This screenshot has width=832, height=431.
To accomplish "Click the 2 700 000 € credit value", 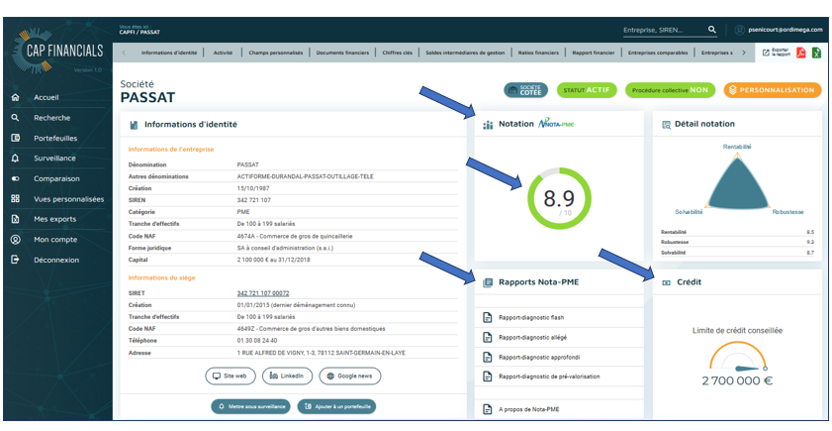I will 737,381.
